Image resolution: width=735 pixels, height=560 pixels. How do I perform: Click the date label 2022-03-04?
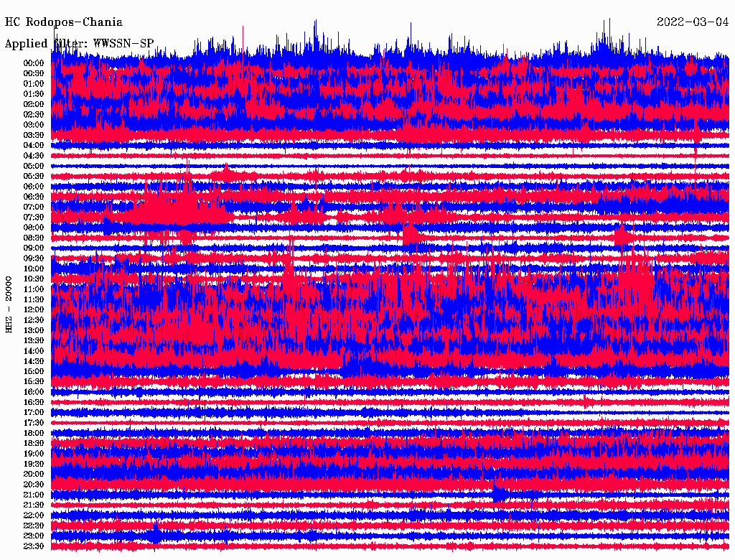click(692, 22)
